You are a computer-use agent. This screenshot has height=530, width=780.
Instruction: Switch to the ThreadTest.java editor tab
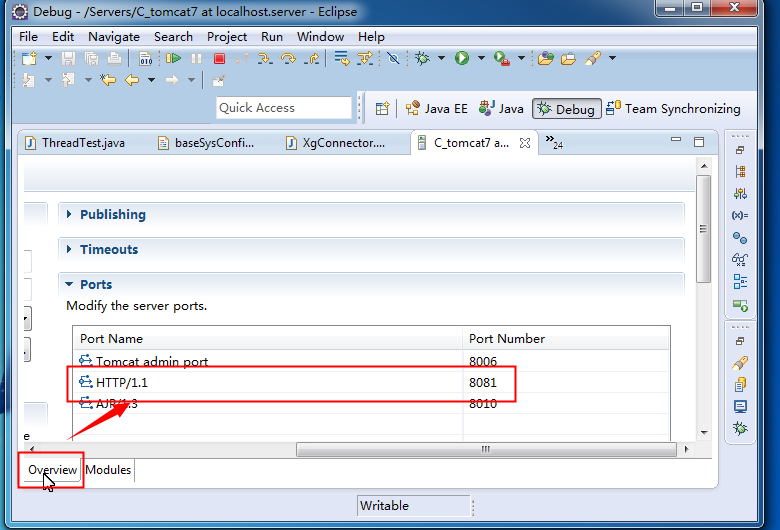(x=75, y=143)
